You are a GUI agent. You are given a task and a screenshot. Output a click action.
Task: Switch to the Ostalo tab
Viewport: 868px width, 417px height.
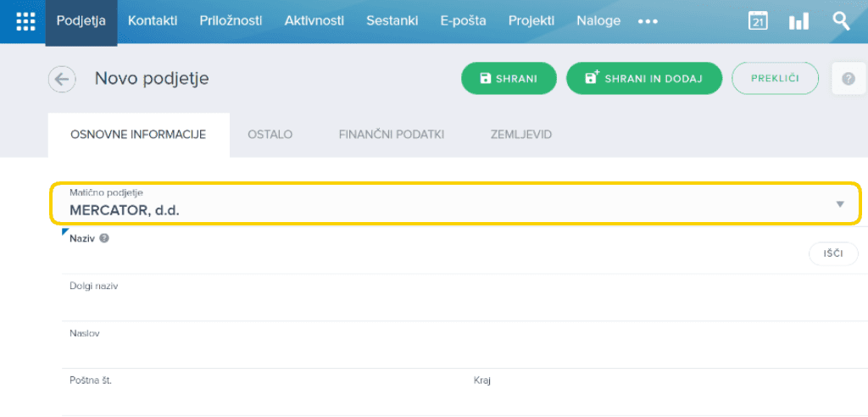point(270,135)
